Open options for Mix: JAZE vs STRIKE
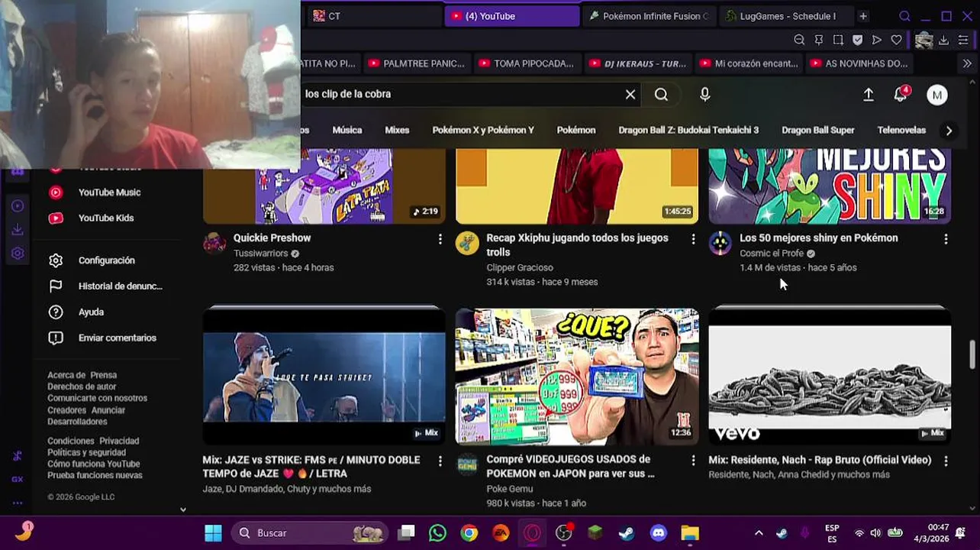 (440, 461)
